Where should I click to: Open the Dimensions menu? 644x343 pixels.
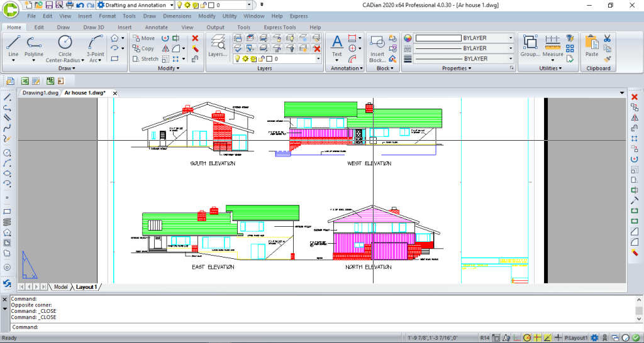click(177, 16)
